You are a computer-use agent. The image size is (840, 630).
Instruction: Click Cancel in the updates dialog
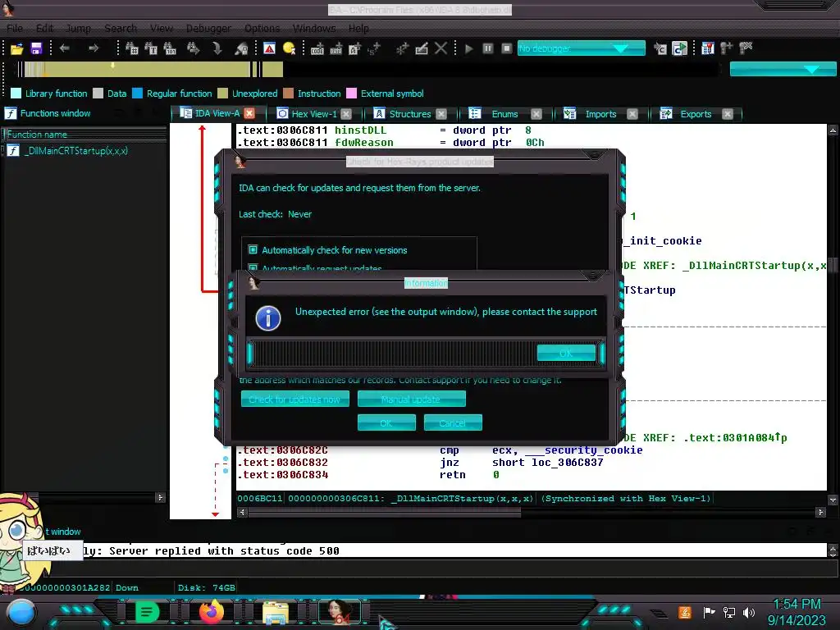point(453,422)
